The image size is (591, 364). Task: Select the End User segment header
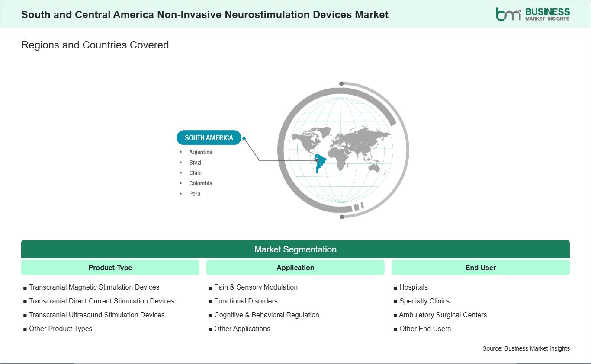click(481, 268)
